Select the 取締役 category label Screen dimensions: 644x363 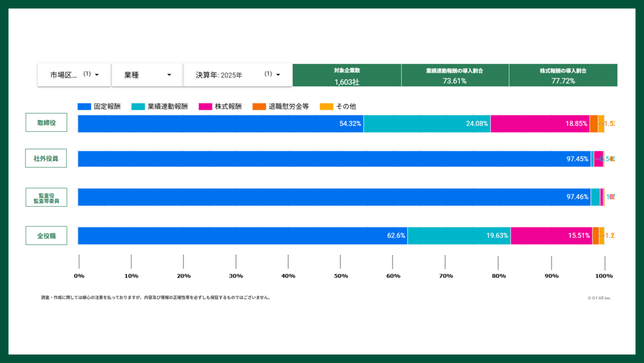point(46,123)
